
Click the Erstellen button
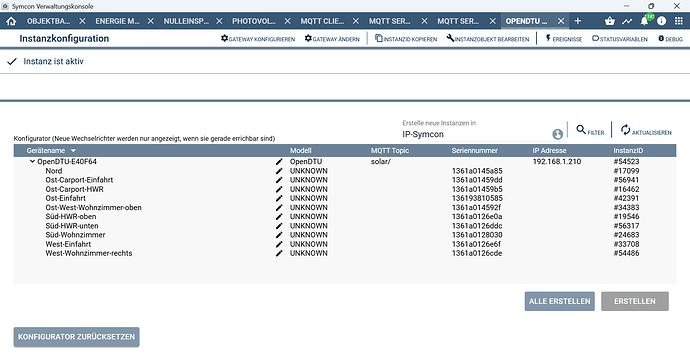(635, 301)
